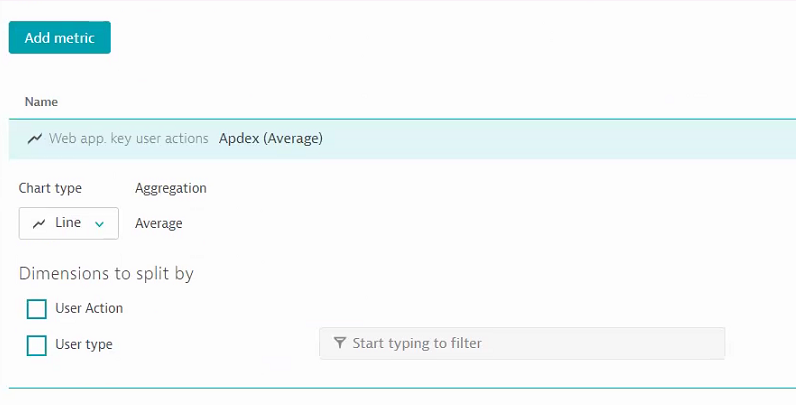Focus the Start typing to filter field
Viewport: 796px width, 406px height.
pyautogui.click(x=522, y=343)
